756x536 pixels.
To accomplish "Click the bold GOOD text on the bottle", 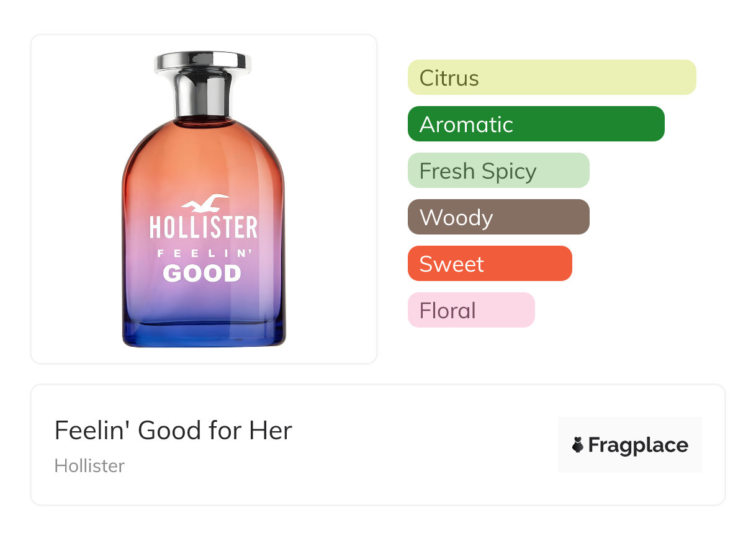I will point(202,273).
